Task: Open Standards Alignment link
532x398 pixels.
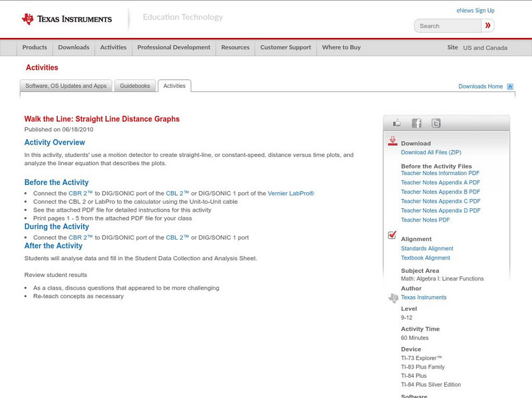Action: [427, 248]
